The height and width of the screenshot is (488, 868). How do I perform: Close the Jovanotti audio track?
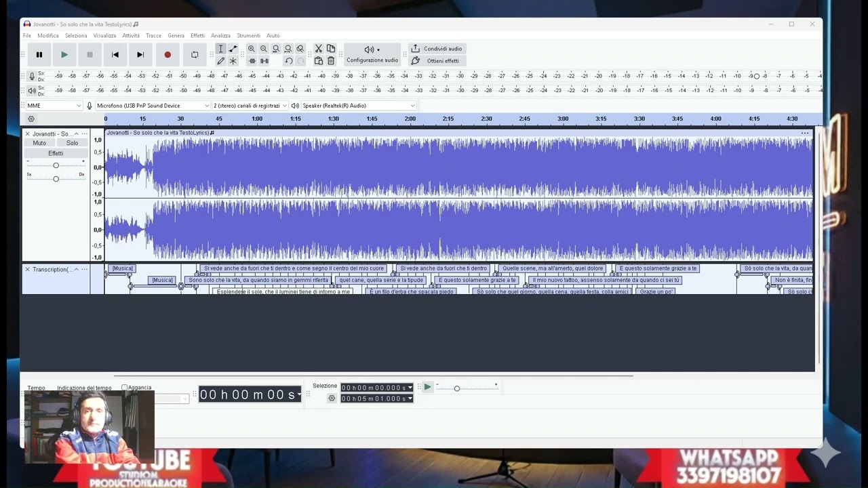(x=28, y=134)
